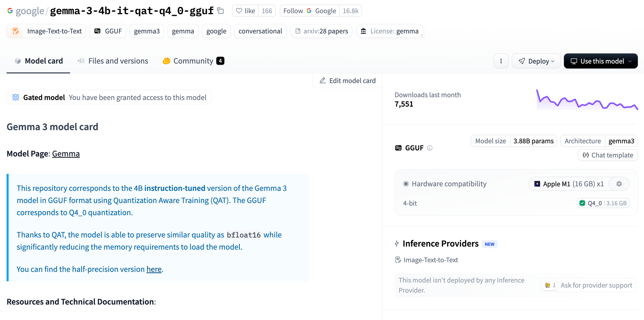The width and height of the screenshot is (644, 320).
Task: Click the GGUF info icon
Action: click(x=430, y=148)
